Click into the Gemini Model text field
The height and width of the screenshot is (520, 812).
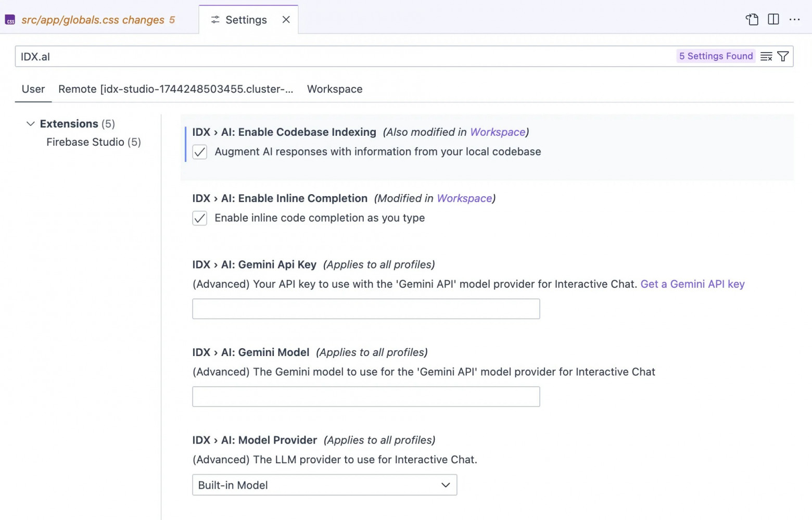click(366, 397)
